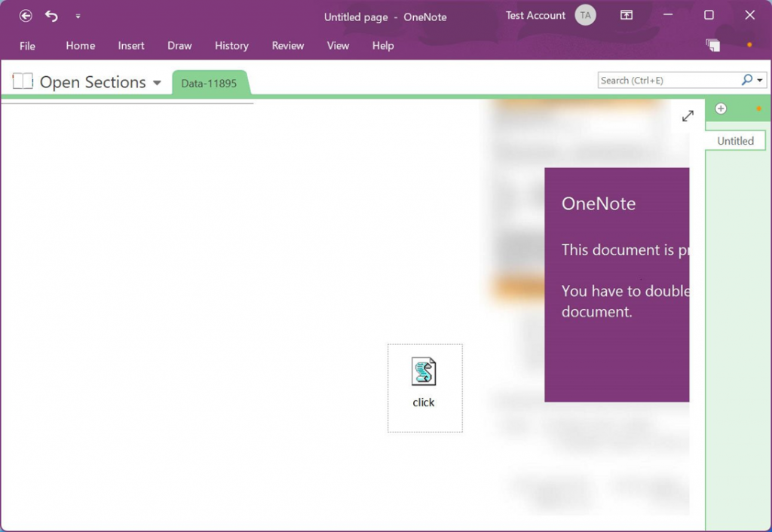Open the Draw ribbon tab
The height and width of the screenshot is (532, 772).
pyautogui.click(x=179, y=46)
